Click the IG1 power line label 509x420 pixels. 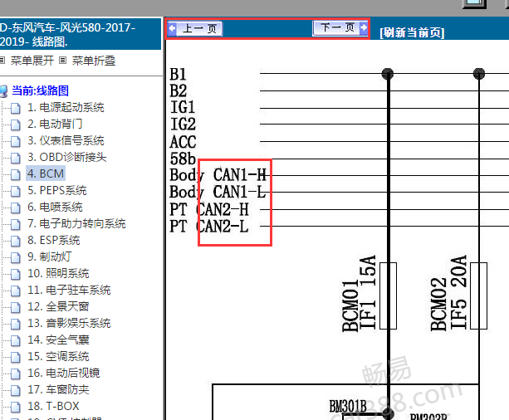click(x=183, y=107)
